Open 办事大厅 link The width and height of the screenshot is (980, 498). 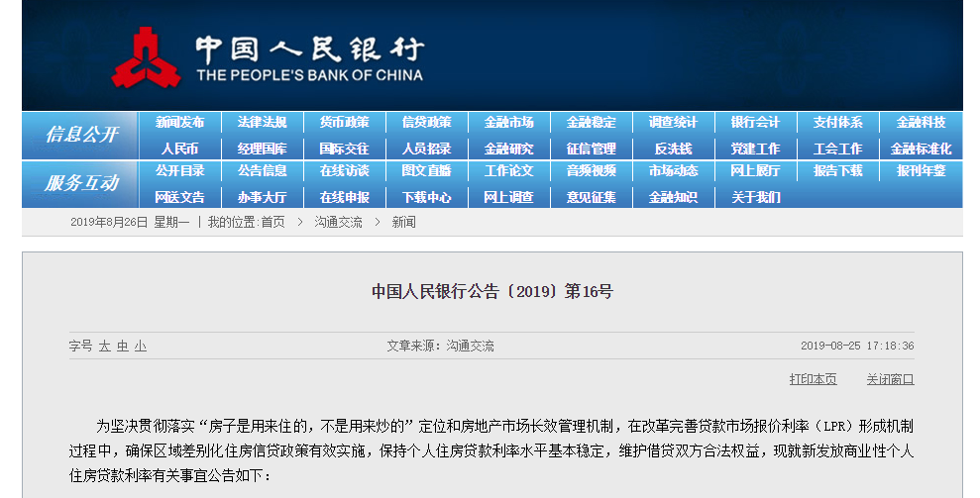[x=262, y=197]
